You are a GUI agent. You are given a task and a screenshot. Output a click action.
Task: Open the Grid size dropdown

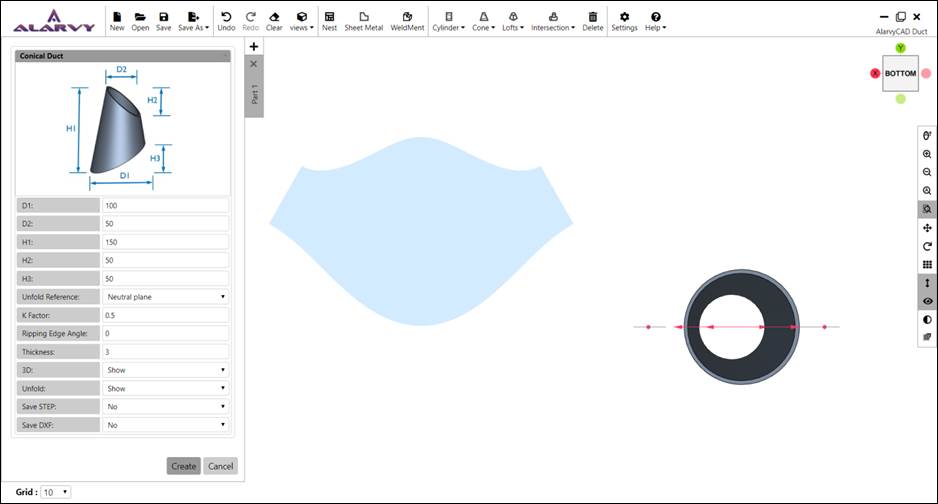56,492
